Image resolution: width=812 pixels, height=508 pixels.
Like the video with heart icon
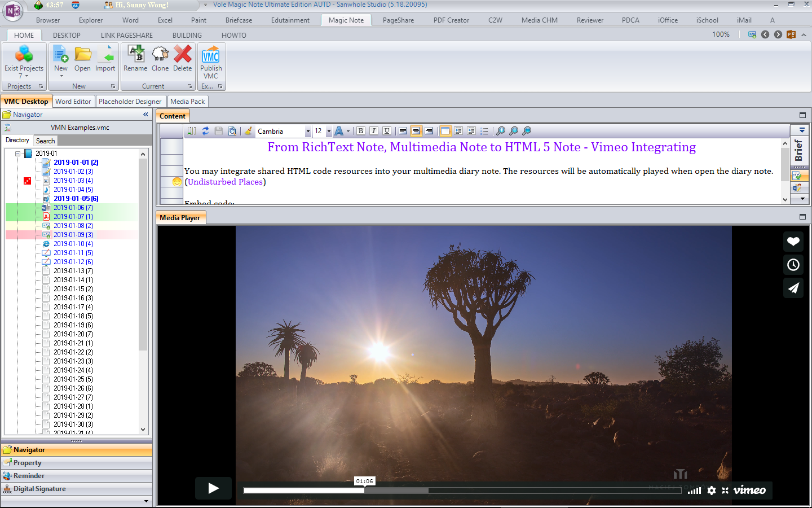(793, 242)
